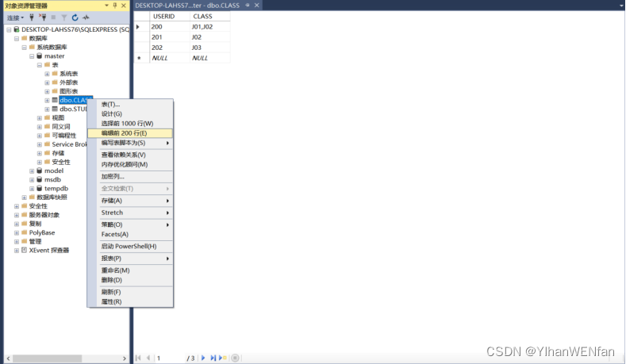Image resolution: width=626 pixels, height=364 pixels.
Task: Expand the 外部表 folder
Action: [x=47, y=82]
